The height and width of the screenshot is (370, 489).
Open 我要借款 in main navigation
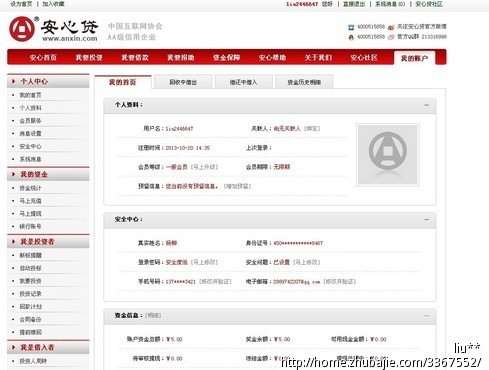point(135,58)
